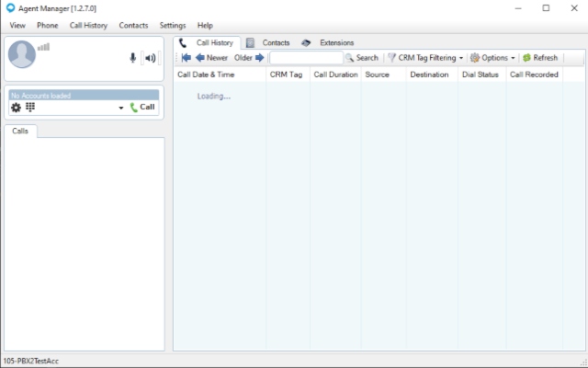588x368 pixels.
Task: Expand the Options dropdown menu
Action: coord(493,58)
